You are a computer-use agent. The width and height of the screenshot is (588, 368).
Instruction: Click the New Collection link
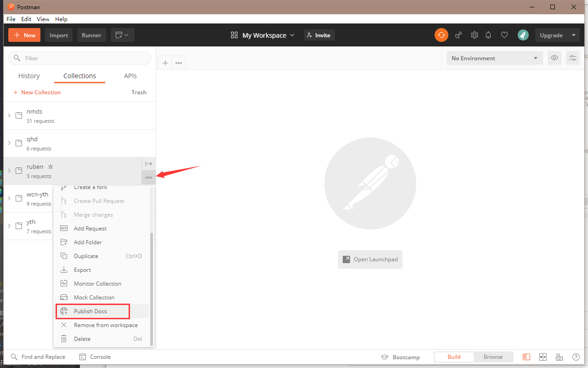[37, 92]
